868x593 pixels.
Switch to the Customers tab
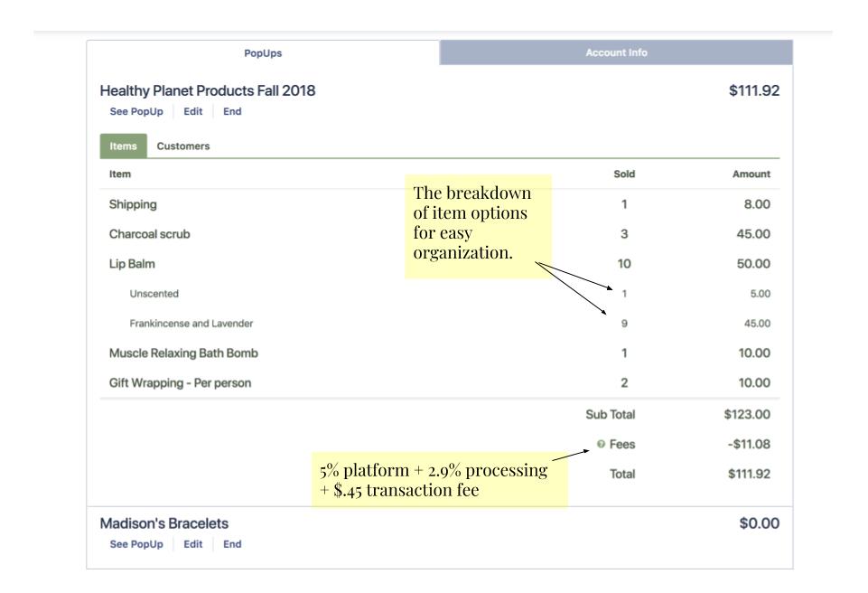(x=183, y=146)
